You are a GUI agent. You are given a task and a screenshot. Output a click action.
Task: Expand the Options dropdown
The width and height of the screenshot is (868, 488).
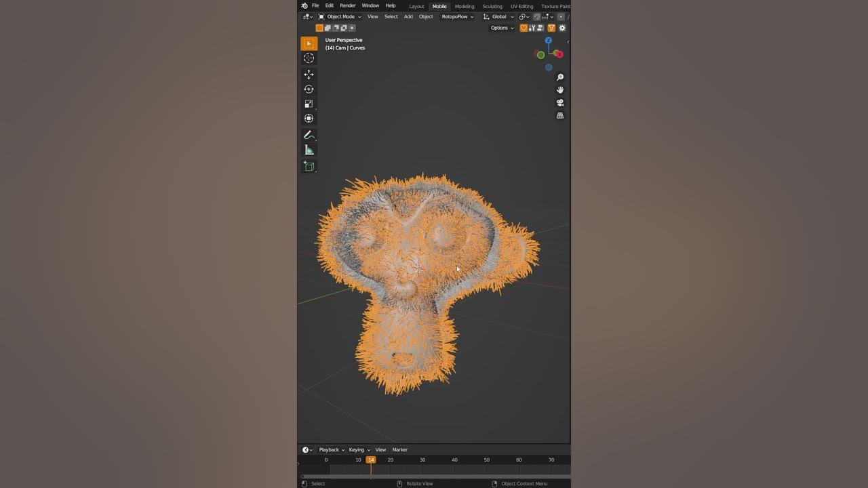502,28
